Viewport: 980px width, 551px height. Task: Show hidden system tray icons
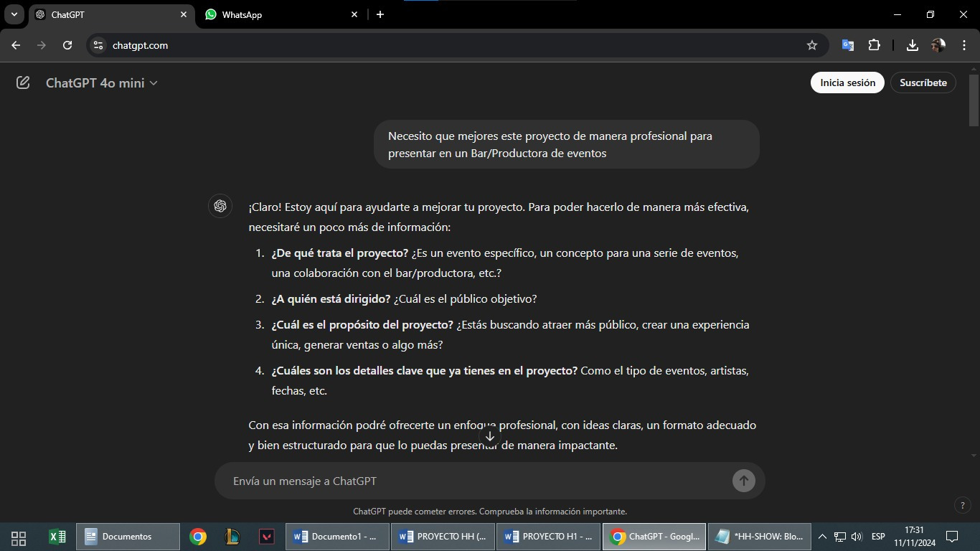(x=822, y=537)
